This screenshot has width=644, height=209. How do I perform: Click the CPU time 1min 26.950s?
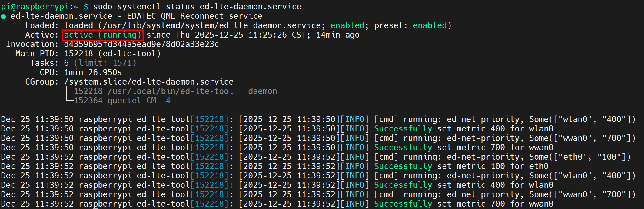(x=93, y=72)
